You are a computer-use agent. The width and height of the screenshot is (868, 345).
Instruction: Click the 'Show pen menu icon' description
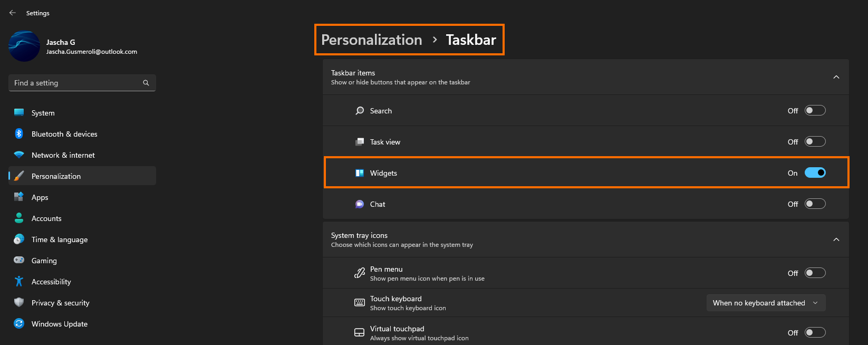point(427,279)
